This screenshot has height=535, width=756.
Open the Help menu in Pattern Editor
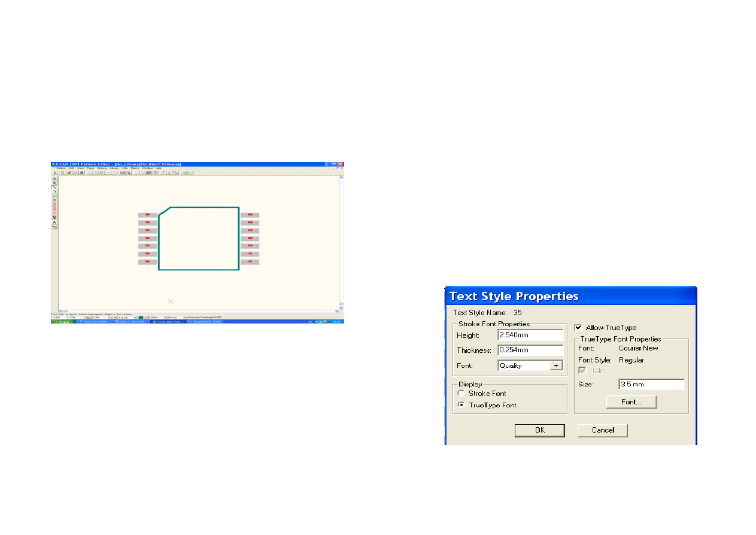(159, 168)
